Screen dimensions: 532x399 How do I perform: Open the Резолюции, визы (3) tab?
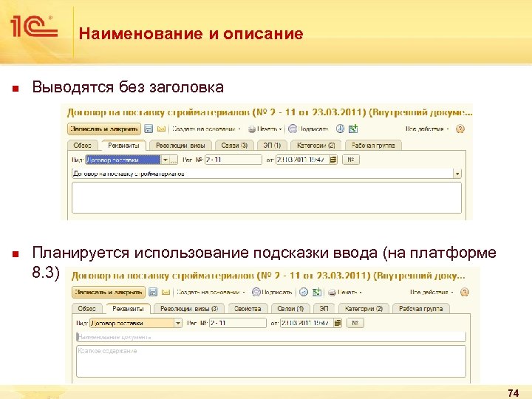pos(189,308)
